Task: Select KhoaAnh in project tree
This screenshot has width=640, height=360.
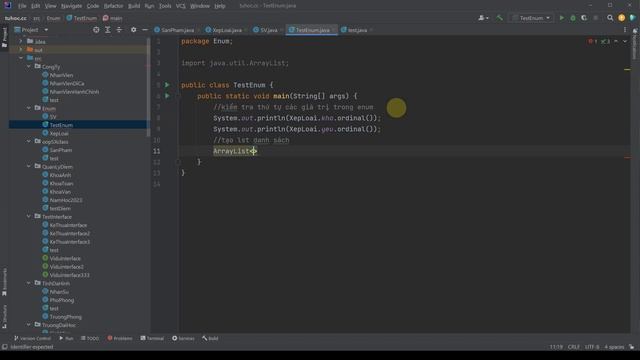Action: tap(60, 175)
